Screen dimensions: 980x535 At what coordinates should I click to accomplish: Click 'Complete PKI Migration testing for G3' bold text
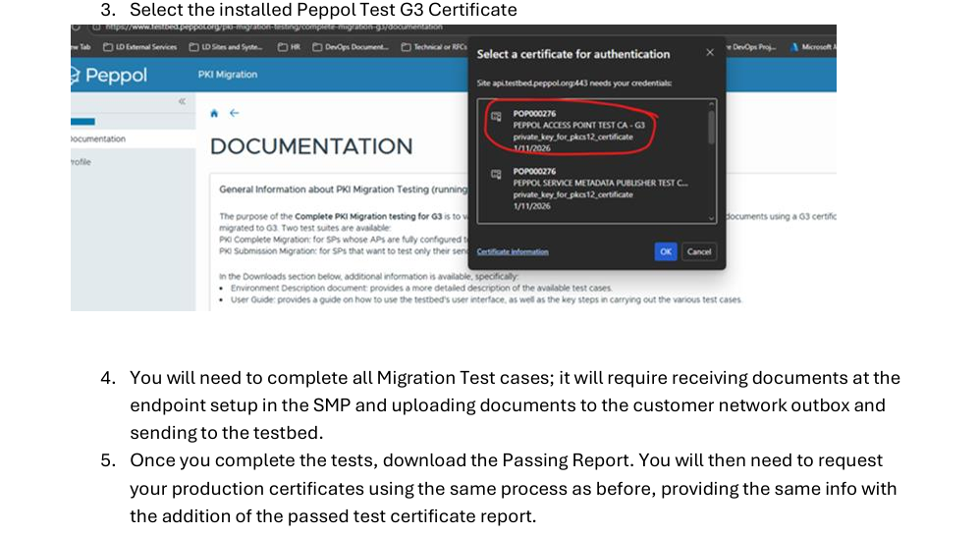click(x=368, y=216)
